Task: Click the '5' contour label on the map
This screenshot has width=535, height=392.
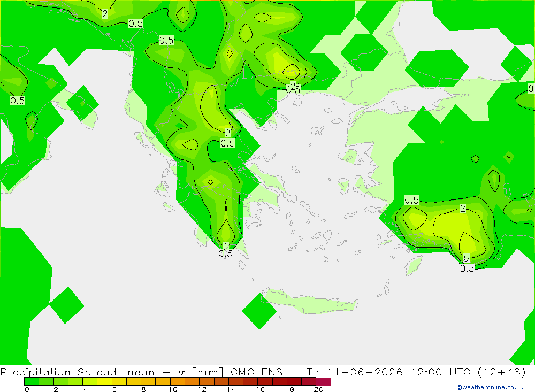Action: click(x=467, y=258)
